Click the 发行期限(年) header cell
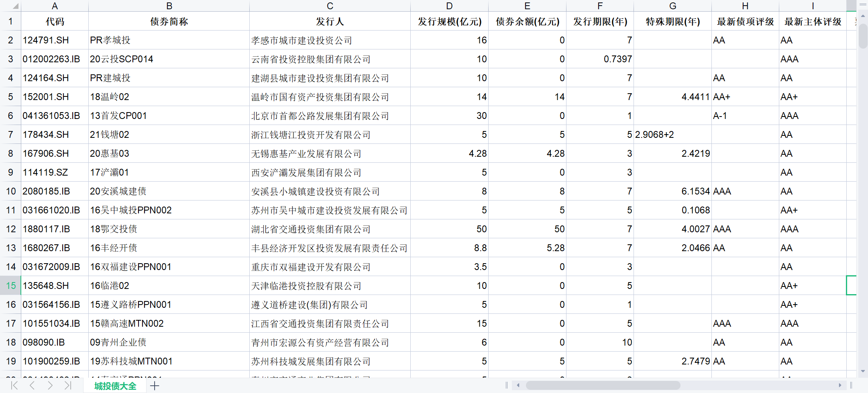Image resolution: width=868 pixels, height=393 pixels. 600,21
